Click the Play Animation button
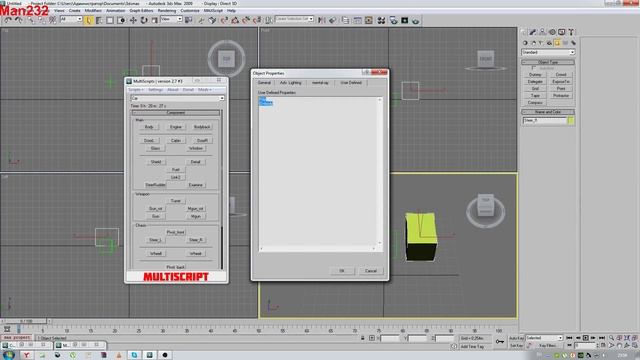This screenshot has height=360, width=640. click(585, 338)
